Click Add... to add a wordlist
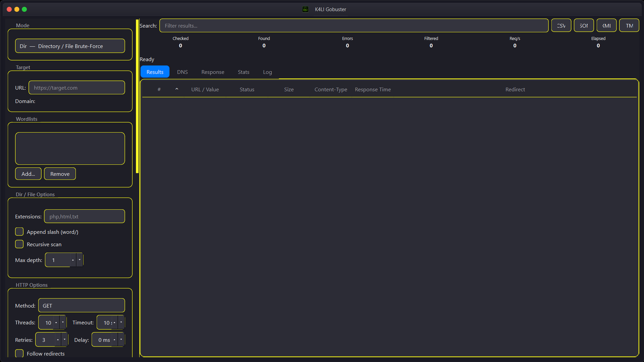This screenshot has height=362, width=644. click(x=28, y=174)
